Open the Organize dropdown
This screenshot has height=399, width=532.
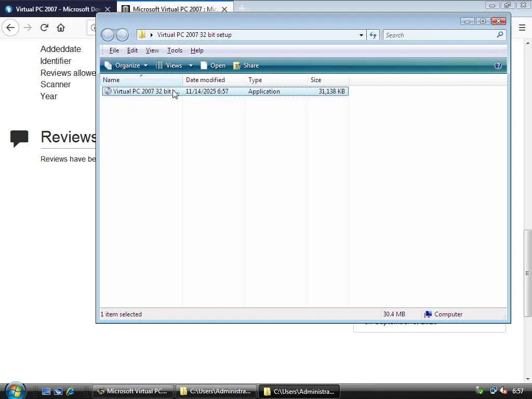pos(126,65)
